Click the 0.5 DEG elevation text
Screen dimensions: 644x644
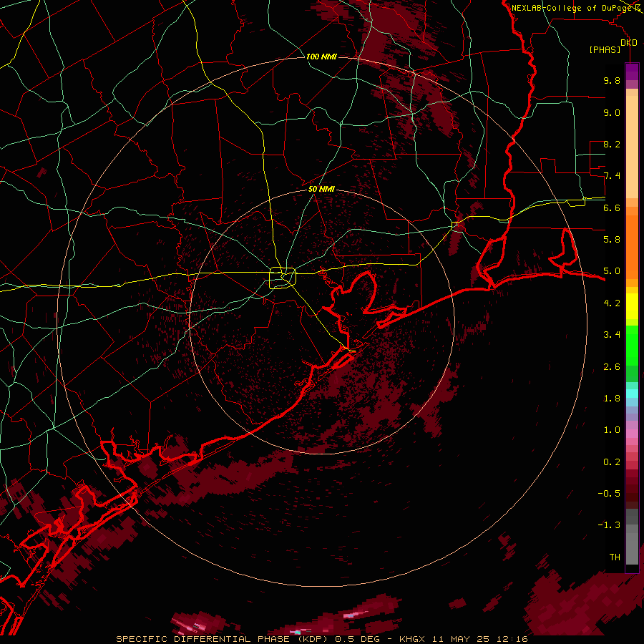click(356, 639)
